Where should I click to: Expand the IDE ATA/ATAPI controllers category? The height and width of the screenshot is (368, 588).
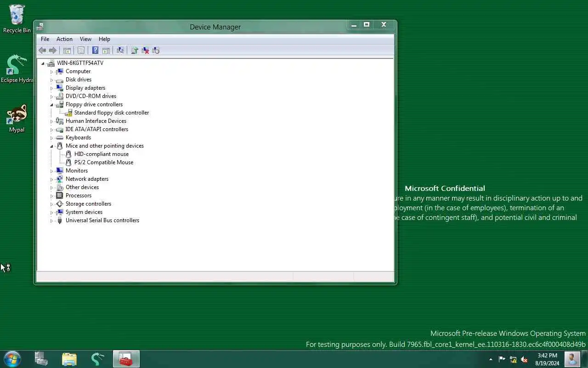(x=51, y=130)
